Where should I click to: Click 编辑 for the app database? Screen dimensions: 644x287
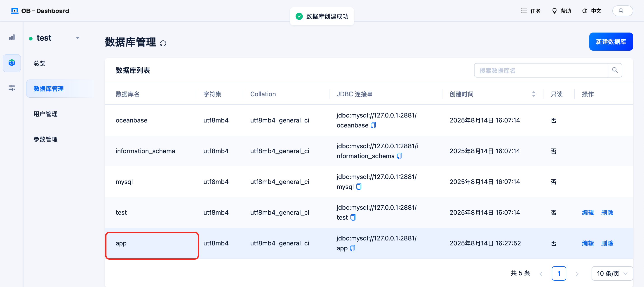pyautogui.click(x=588, y=243)
